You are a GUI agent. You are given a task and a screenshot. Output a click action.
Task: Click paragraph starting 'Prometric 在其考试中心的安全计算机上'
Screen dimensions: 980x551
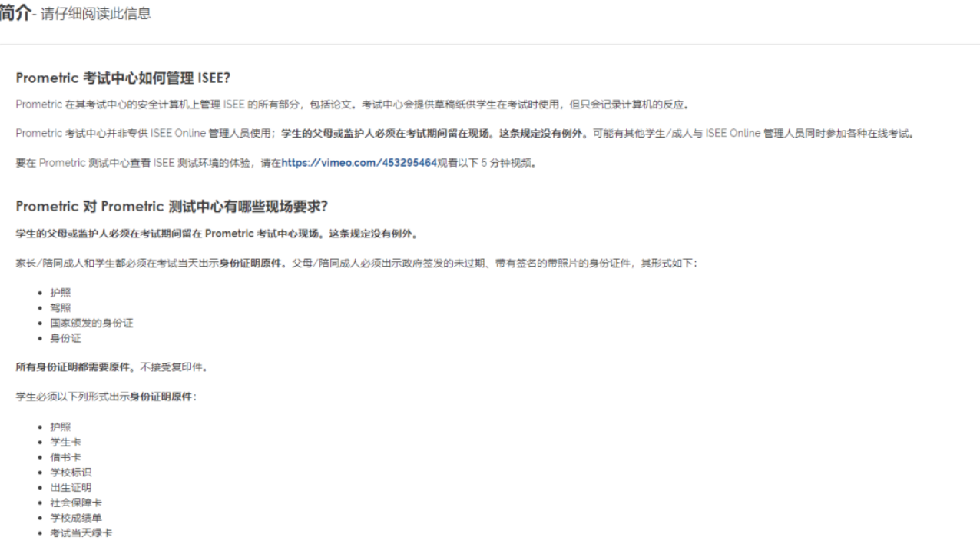pyautogui.click(x=352, y=105)
